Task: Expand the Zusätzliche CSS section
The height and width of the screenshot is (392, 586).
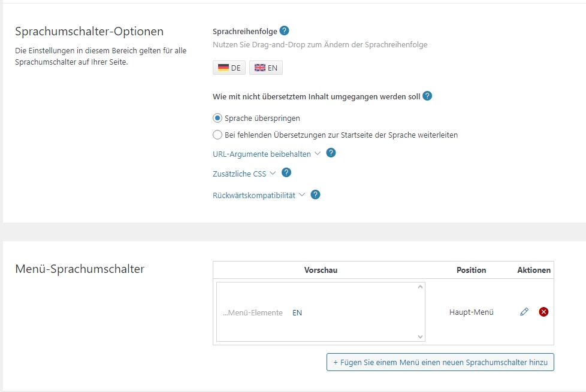Action: click(244, 174)
